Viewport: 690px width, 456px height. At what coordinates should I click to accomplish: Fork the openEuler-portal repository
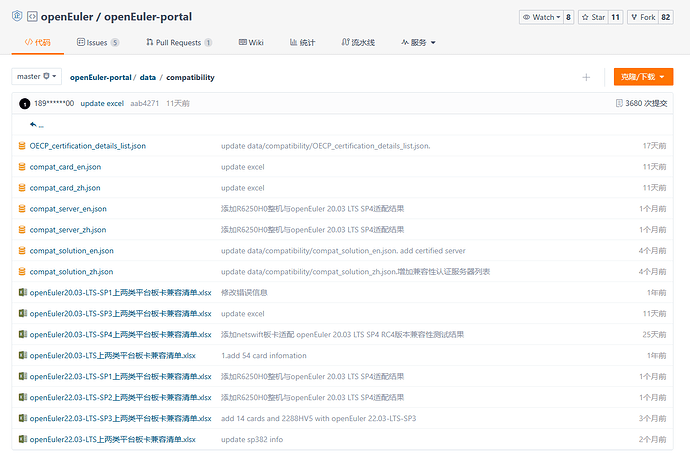click(x=646, y=17)
